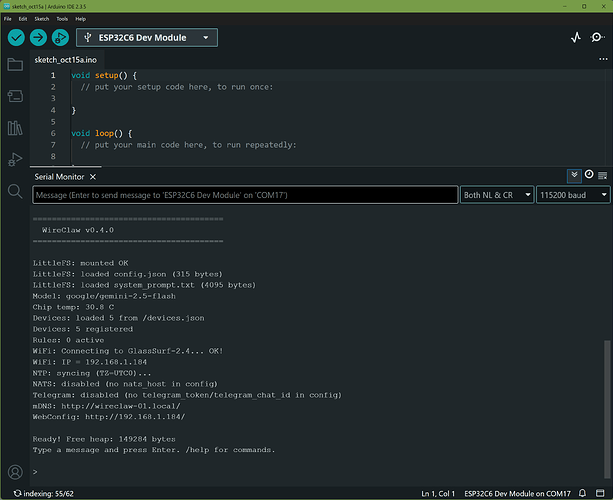The image size is (613, 500).
Task: Click the 'WireClaw v0.4.0' output line
Action: tap(78, 230)
